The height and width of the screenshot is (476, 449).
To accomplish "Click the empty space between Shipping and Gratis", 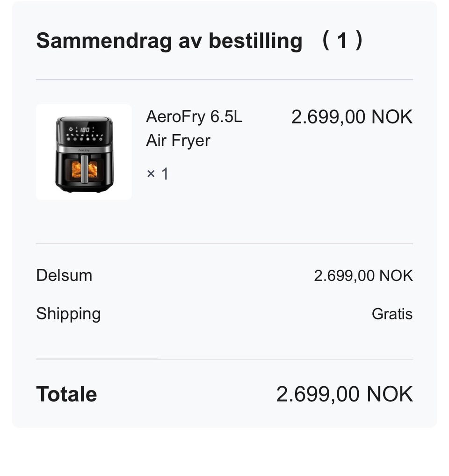I will (234, 314).
